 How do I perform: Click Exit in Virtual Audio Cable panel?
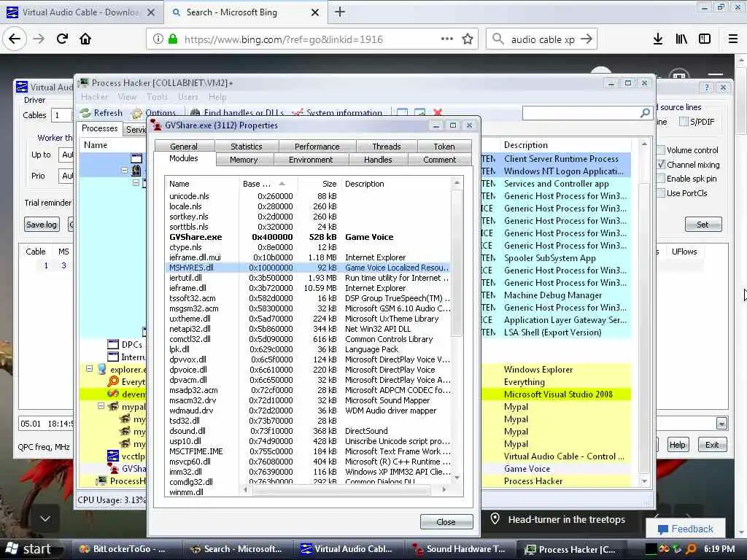pyautogui.click(x=712, y=445)
